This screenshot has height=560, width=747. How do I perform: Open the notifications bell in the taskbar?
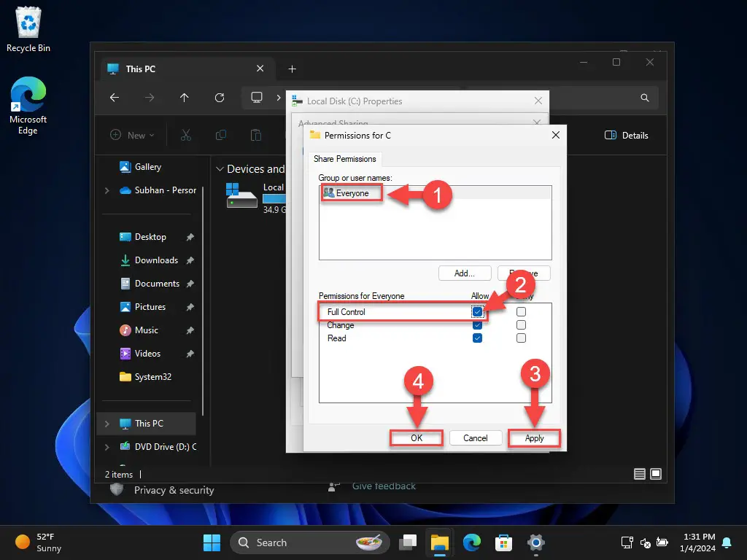[727, 542]
